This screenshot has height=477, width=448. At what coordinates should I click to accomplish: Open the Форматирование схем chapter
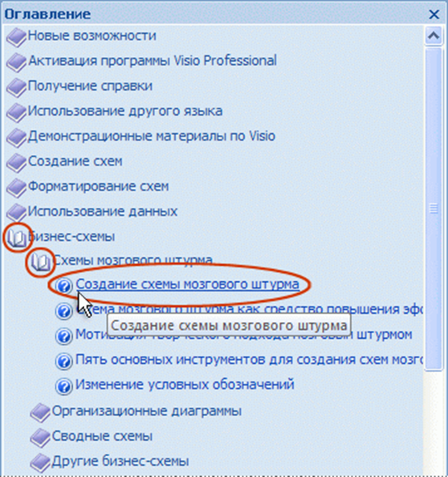coord(98,186)
